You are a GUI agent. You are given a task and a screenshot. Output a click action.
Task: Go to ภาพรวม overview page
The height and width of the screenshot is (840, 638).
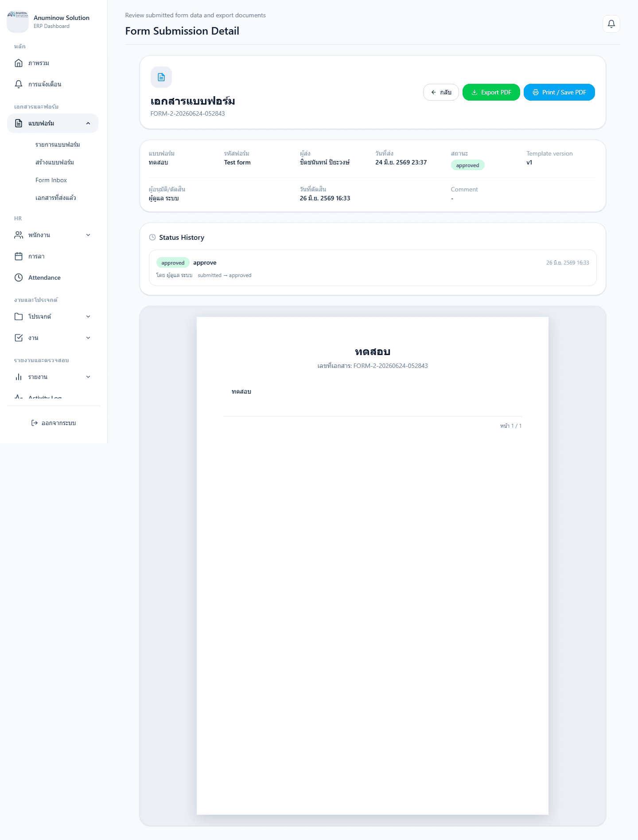tap(53, 63)
